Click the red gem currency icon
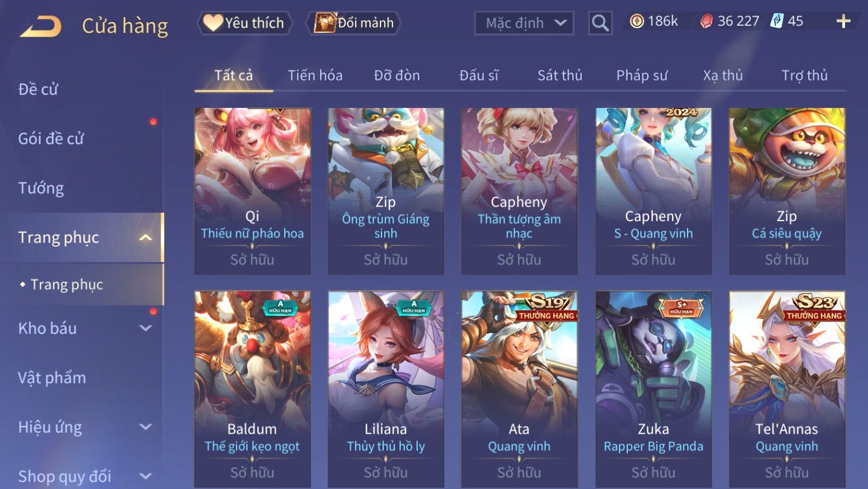Viewport: 868px width, 489px height. click(x=707, y=21)
